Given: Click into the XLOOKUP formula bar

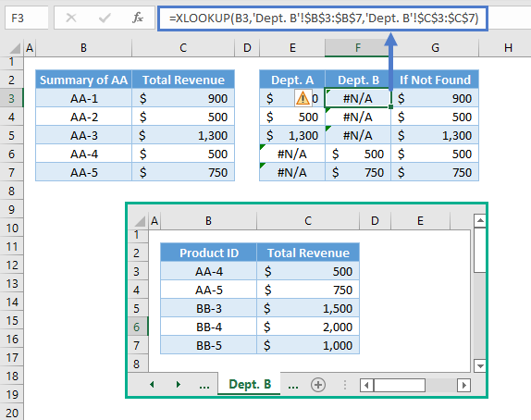Looking at the screenshot, I should tap(323, 19).
